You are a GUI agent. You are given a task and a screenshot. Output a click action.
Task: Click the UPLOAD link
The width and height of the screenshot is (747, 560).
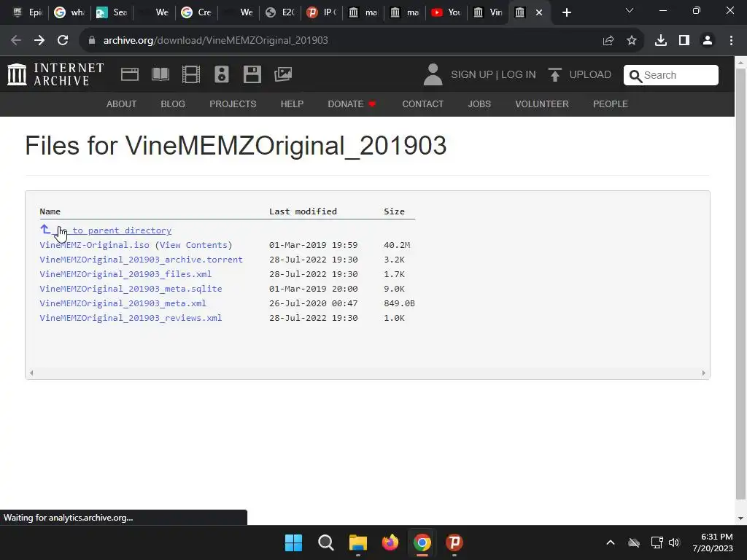click(590, 75)
